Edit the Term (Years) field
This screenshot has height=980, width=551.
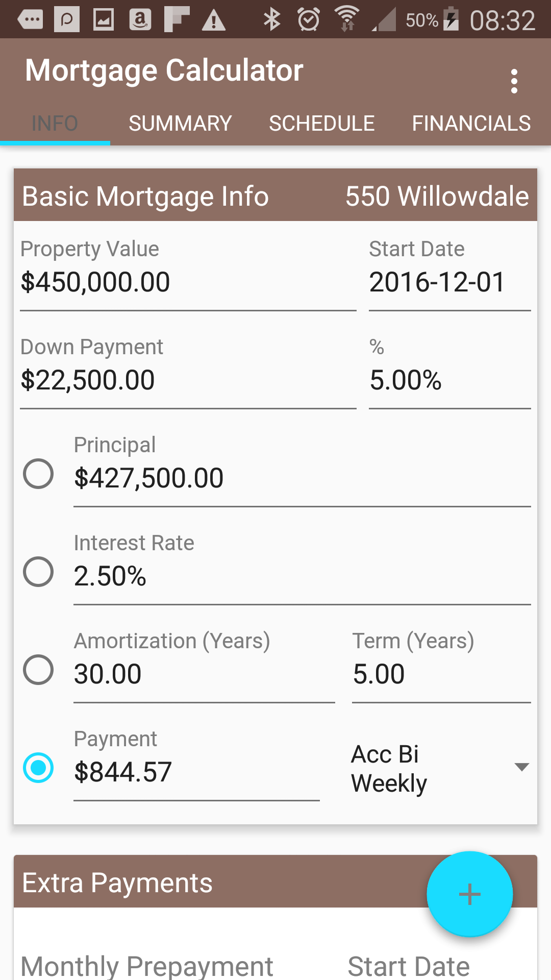[441, 674]
